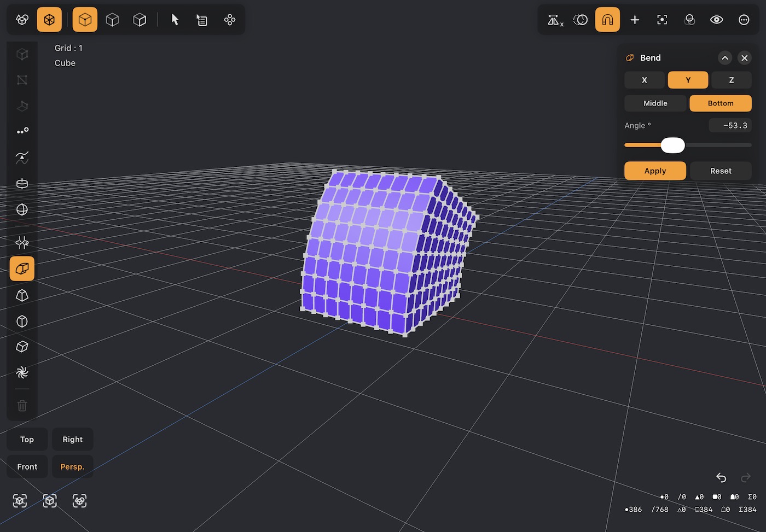The height and width of the screenshot is (532, 766).
Task: Select face selection mode cube
Action: (x=140, y=20)
